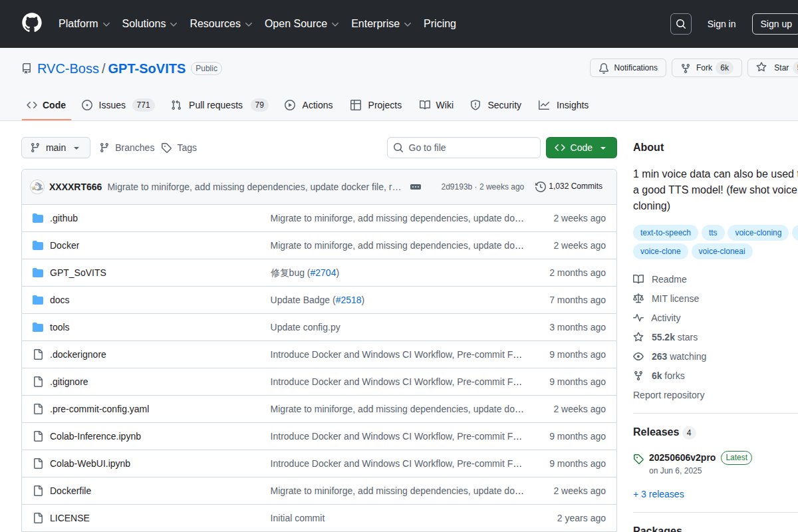Open the '+ 3 releases' link
This screenshot has width=798, height=532.
tap(658, 494)
